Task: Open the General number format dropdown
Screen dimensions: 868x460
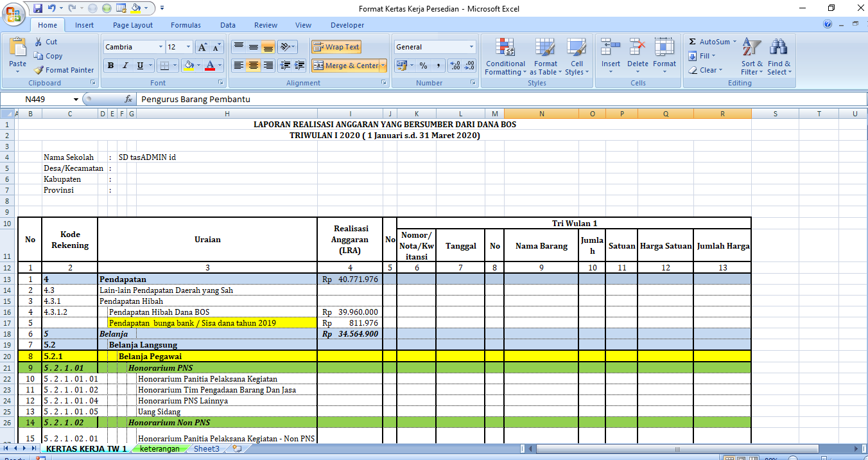Action: coord(471,47)
